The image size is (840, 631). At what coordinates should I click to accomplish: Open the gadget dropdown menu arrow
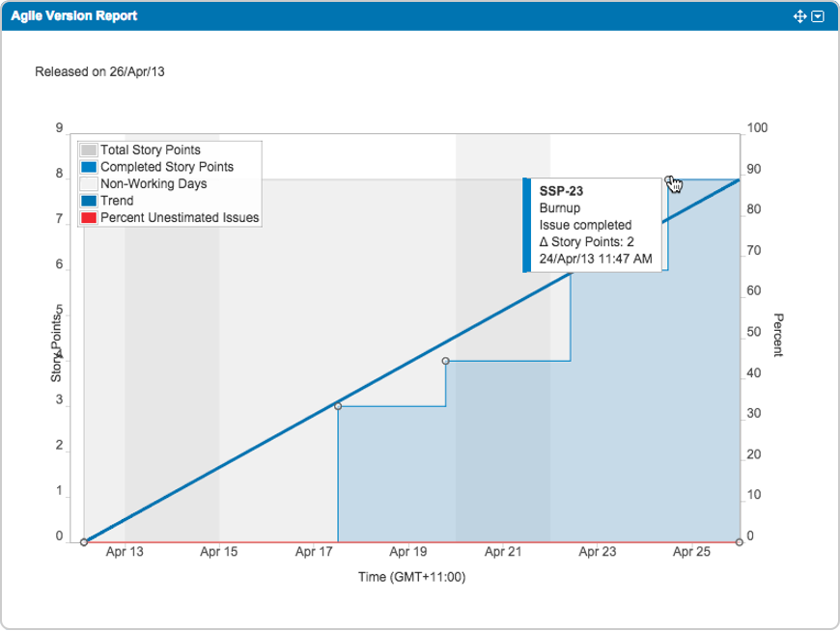[818, 16]
